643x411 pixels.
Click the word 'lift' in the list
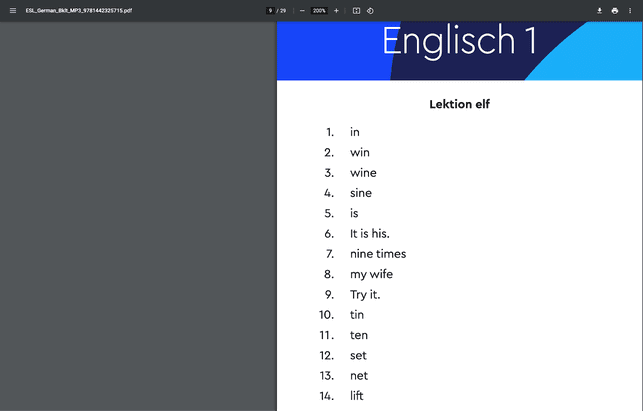point(357,396)
